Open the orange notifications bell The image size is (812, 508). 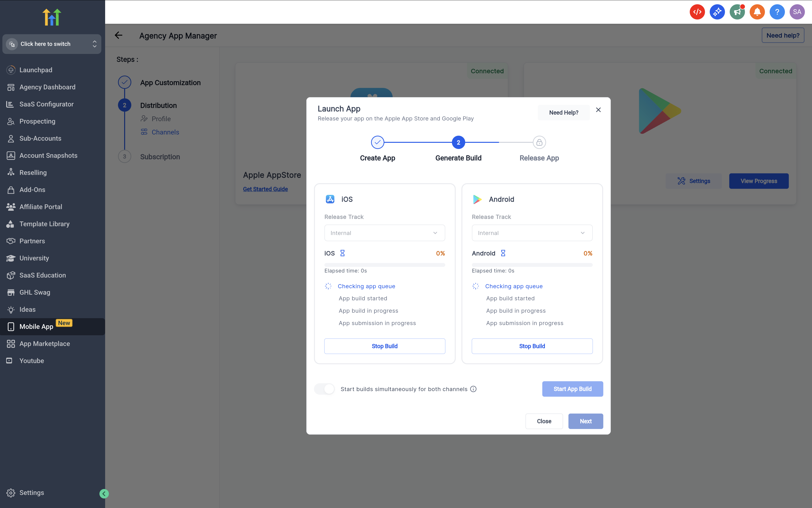click(757, 12)
